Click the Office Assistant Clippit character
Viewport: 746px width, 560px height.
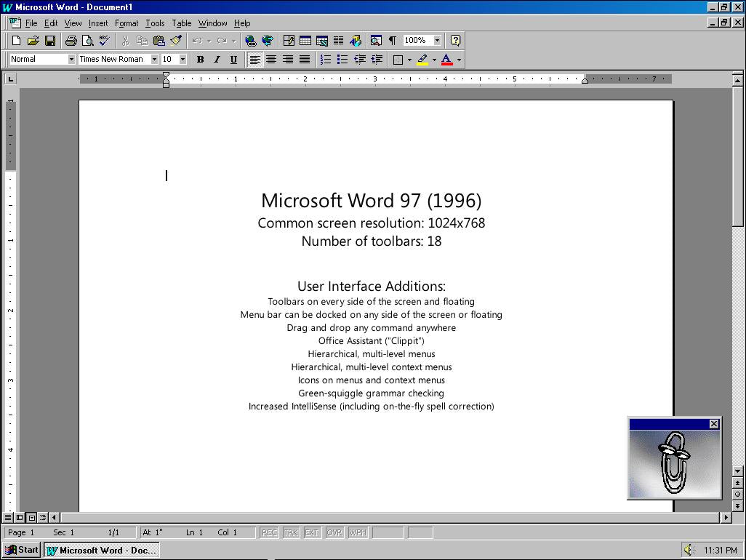click(x=674, y=463)
